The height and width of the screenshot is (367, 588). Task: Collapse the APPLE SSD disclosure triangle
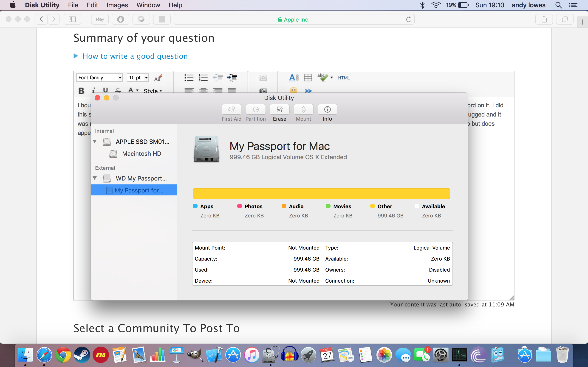pyautogui.click(x=95, y=141)
